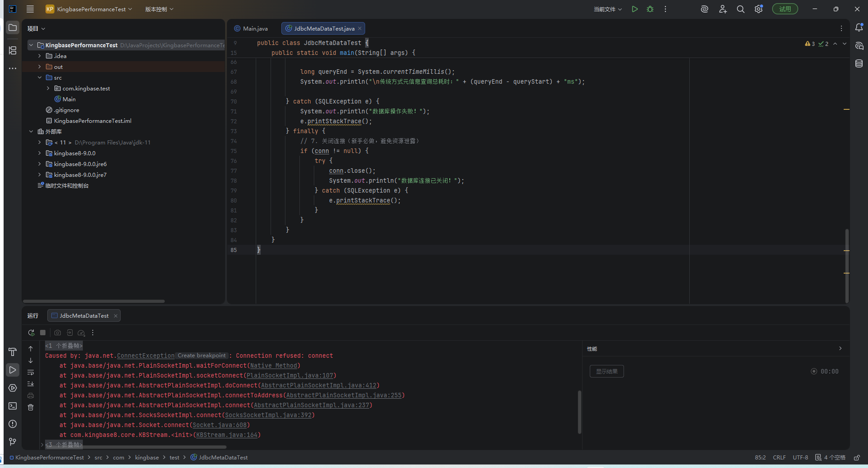Collapse the src folder
The width and height of the screenshot is (868, 468).
click(40, 78)
